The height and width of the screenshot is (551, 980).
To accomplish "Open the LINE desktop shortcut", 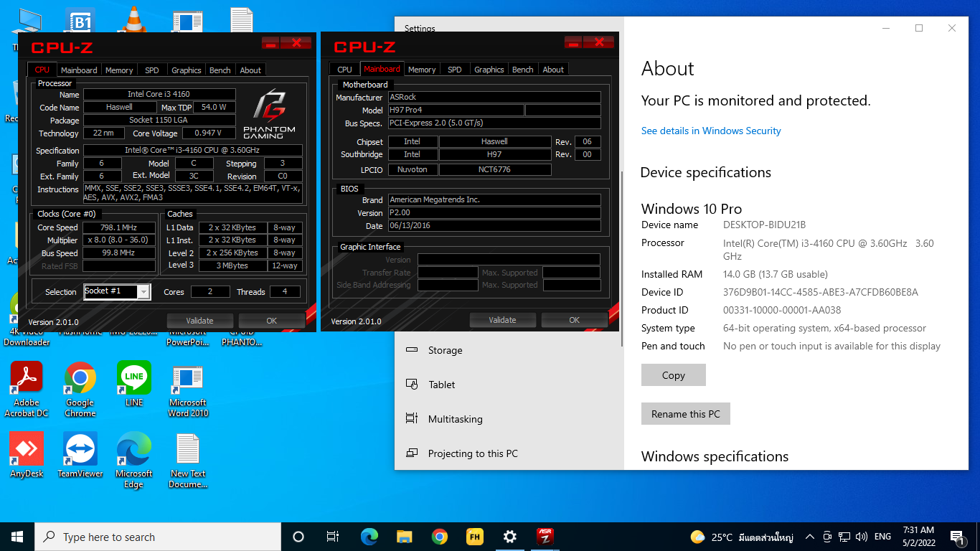I will (134, 384).
